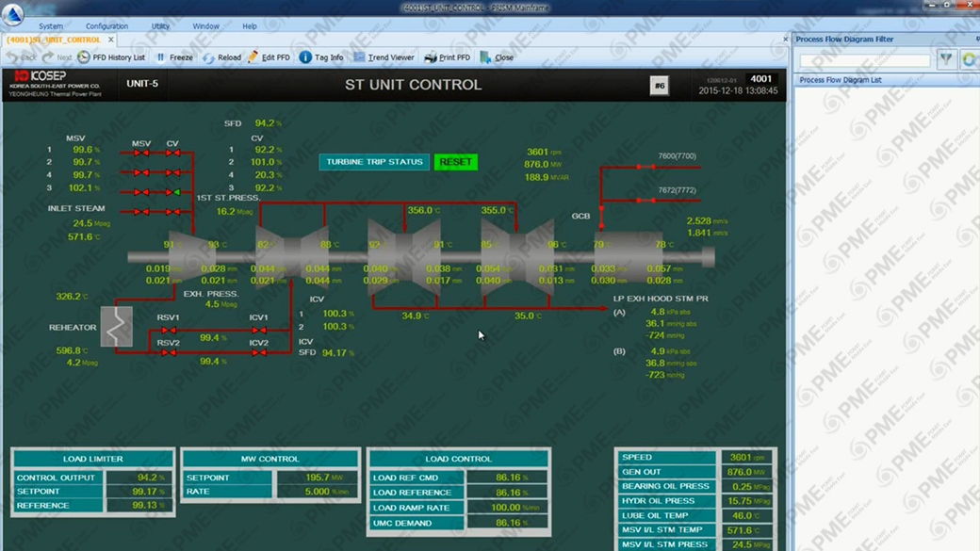The height and width of the screenshot is (551, 980).
Task: Open the Utility menu
Action: (x=160, y=26)
